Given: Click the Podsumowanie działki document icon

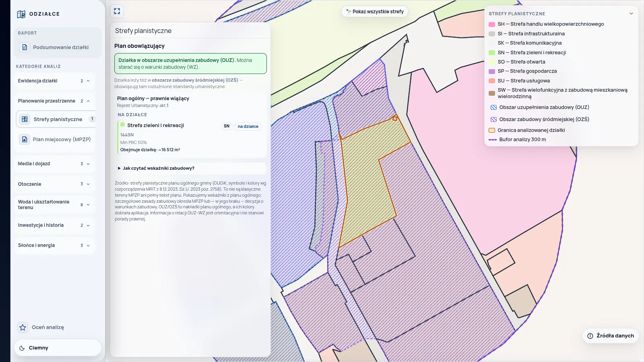Looking at the screenshot, I should point(25,47).
